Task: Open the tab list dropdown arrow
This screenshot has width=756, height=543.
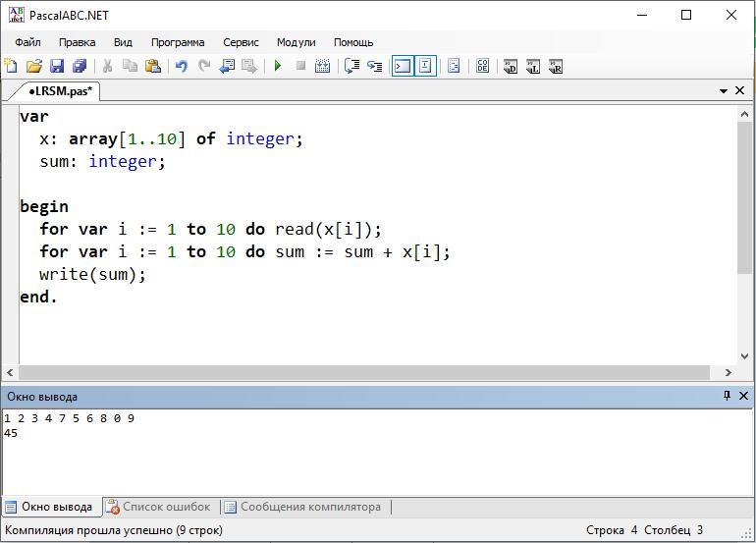Action: [x=724, y=91]
